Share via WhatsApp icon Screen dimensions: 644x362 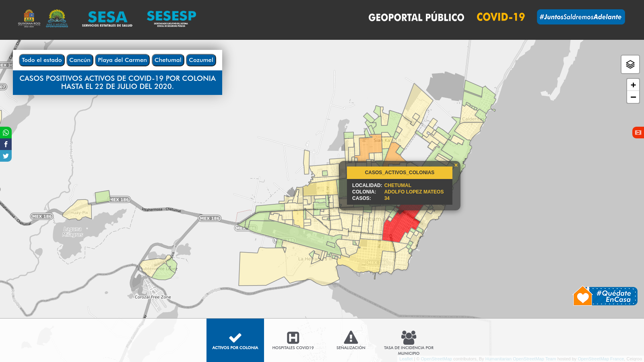[6, 132]
